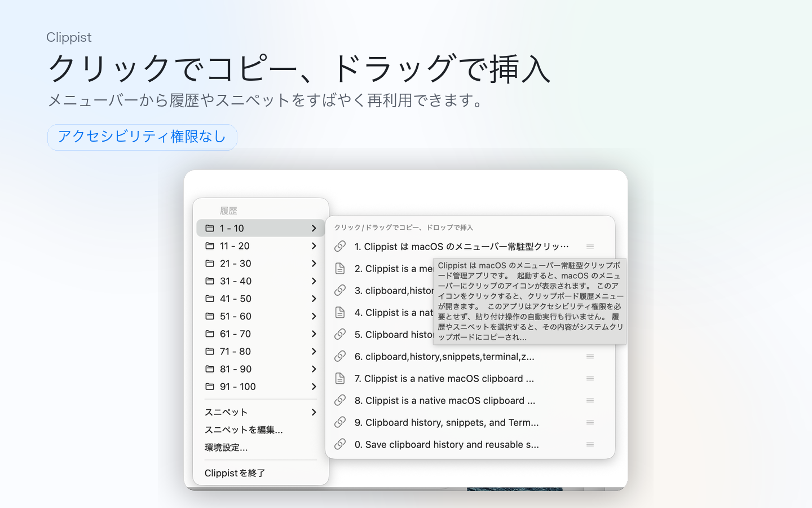Select history range 91 - 100
Screen dimensions: 812x508
point(261,386)
